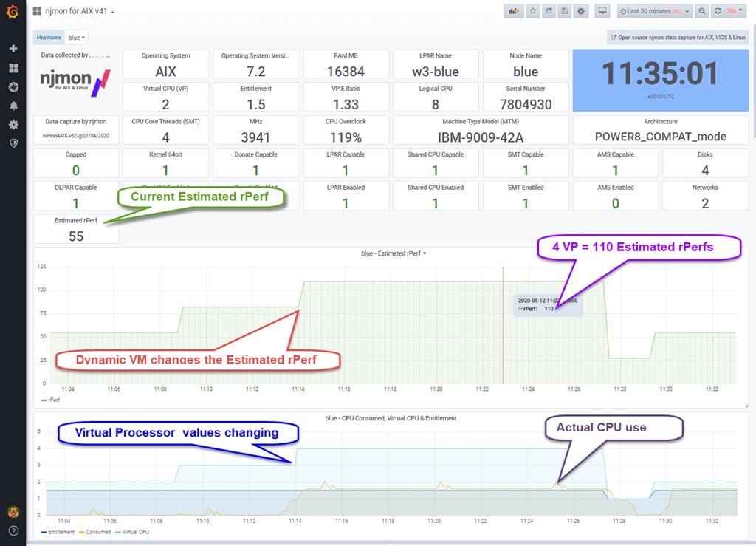Viewport: 756px width, 546px height.
Task: Open the Explore compass icon in sidebar
Action: 13,87
